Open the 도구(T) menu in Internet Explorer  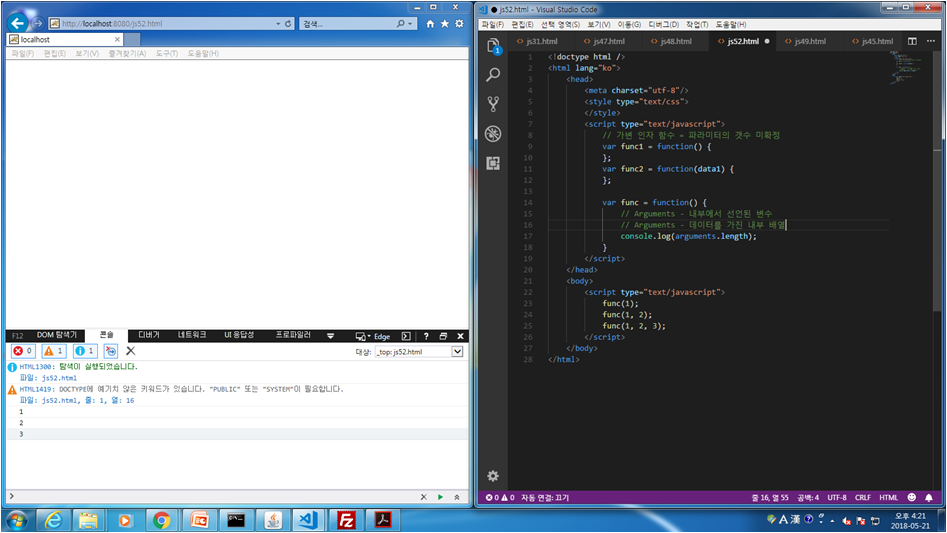tap(167, 54)
